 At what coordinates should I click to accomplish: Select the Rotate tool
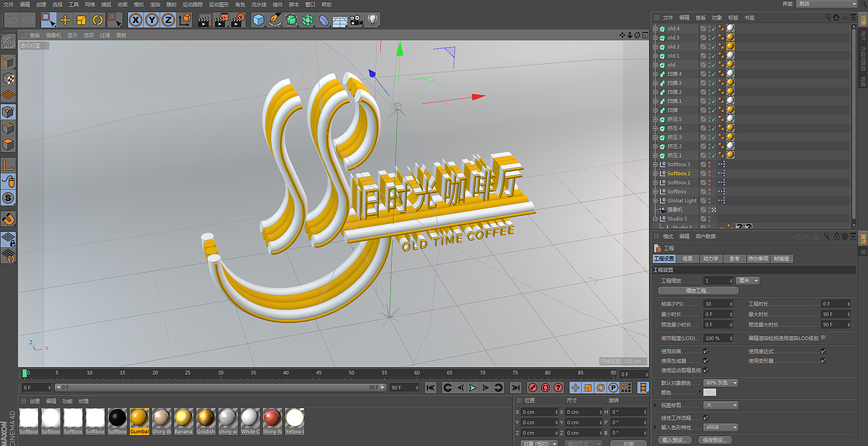pyautogui.click(x=98, y=20)
